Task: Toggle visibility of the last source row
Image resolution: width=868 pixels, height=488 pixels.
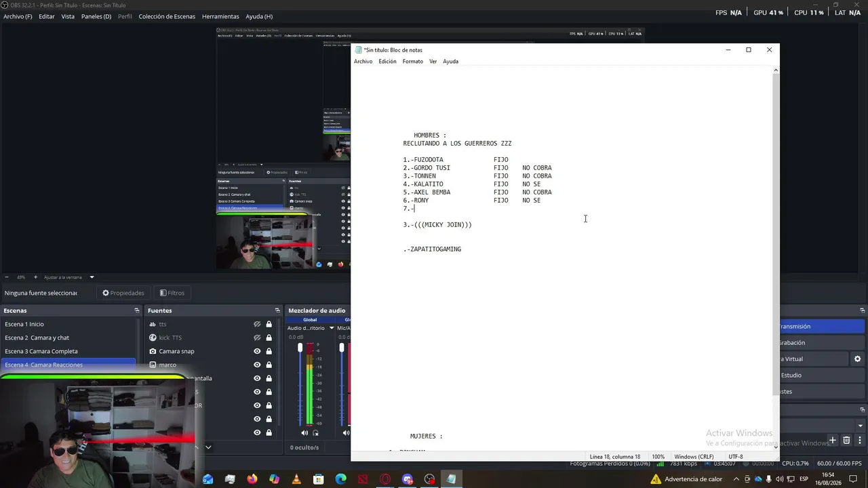Action: click(257, 432)
